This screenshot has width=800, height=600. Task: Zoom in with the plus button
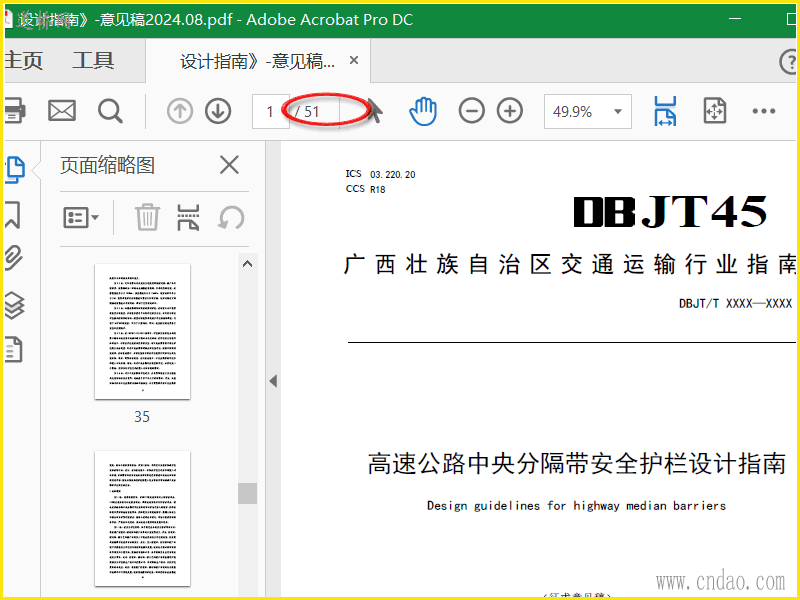coord(510,111)
